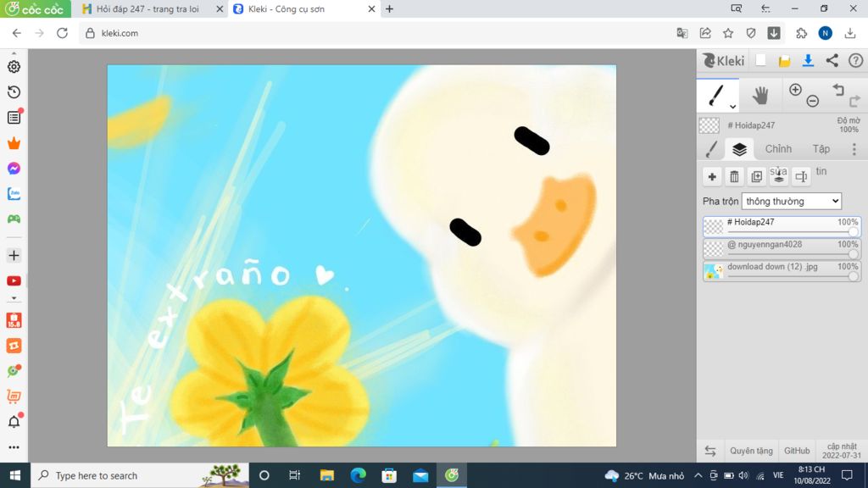
Task: Select the Kleki brush tool
Action: [717, 95]
